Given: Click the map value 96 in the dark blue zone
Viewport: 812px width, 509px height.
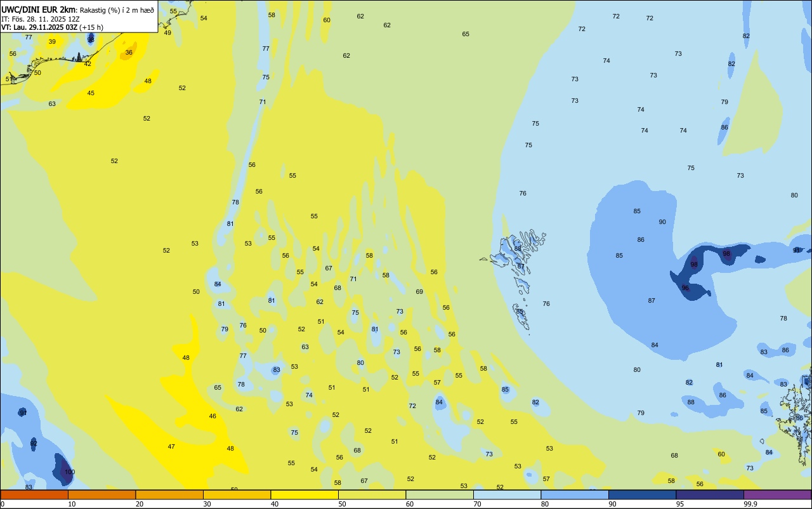Looking at the screenshot, I should tap(685, 288).
